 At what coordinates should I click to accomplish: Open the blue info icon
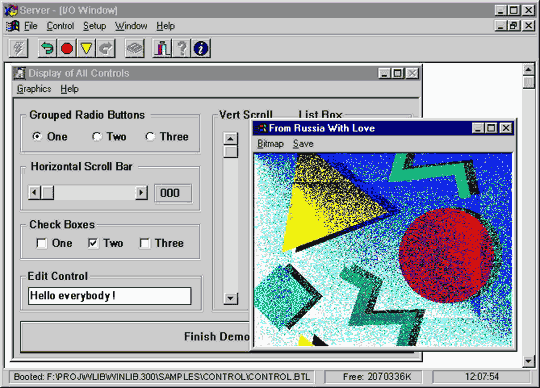tap(201, 48)
